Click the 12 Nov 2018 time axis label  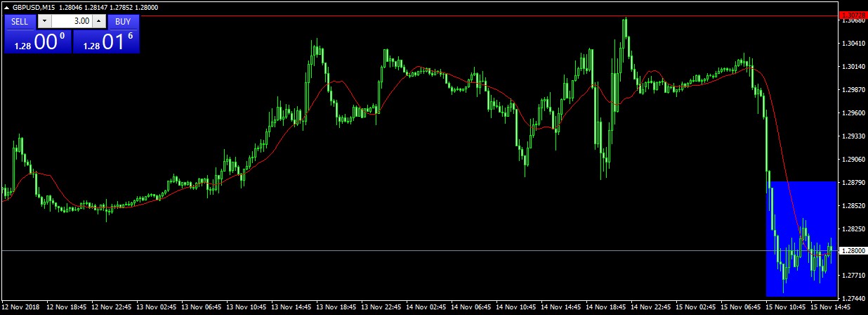pyautogui.click(x=20, y=307)
